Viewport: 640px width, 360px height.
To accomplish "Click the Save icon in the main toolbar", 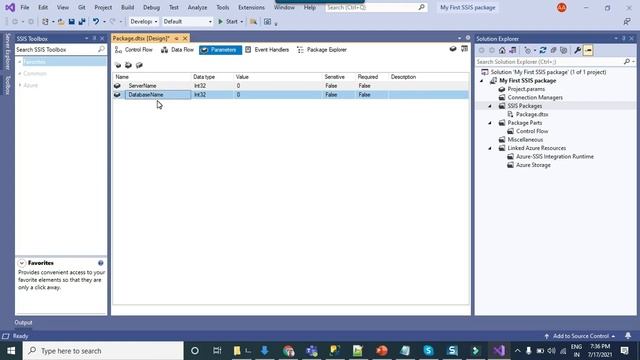I will click(71, 22).
